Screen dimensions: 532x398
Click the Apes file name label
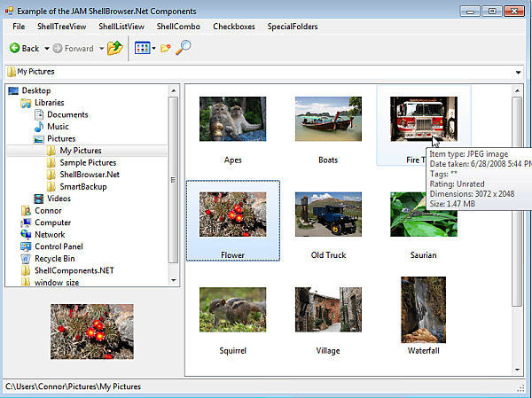click(x=232, y=160)
